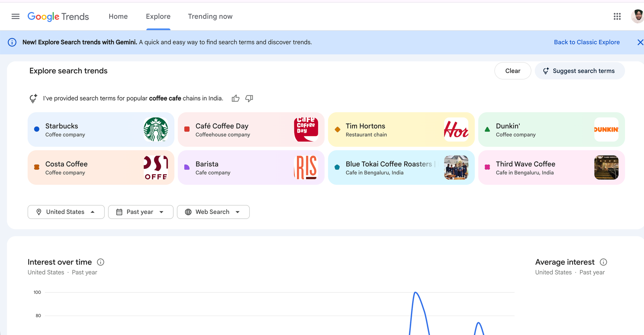The height and width of the screenshot is (335, 644).
Task: Open the navigation hamburger menu
Action: click(15, 16)
